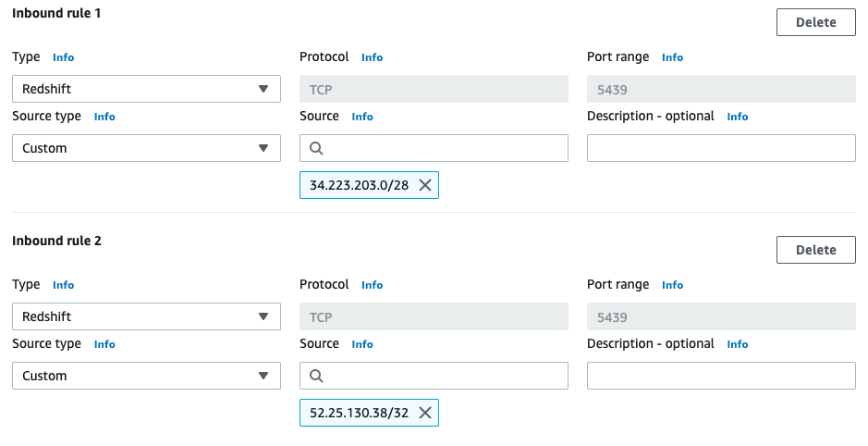868x446 pixels.
Task: Show Source type Info in Inbound rule 1
Action: pyautogui.click(x=104, y=117)
